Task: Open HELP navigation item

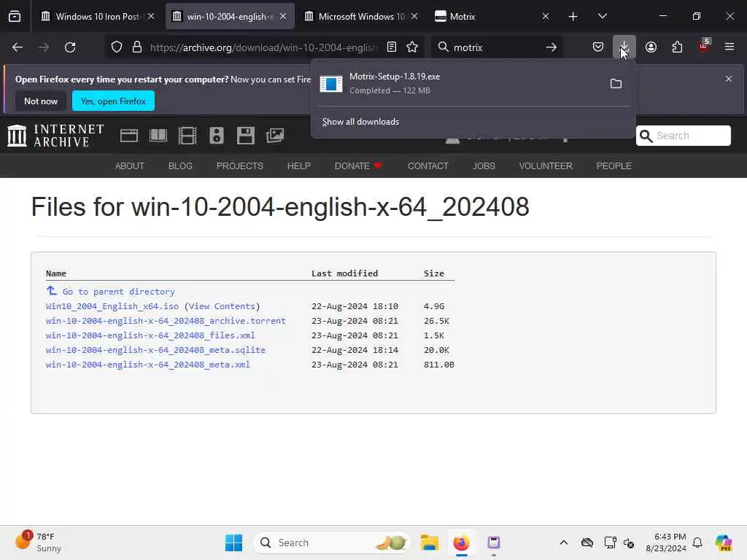Action: [x=298, y=166]
